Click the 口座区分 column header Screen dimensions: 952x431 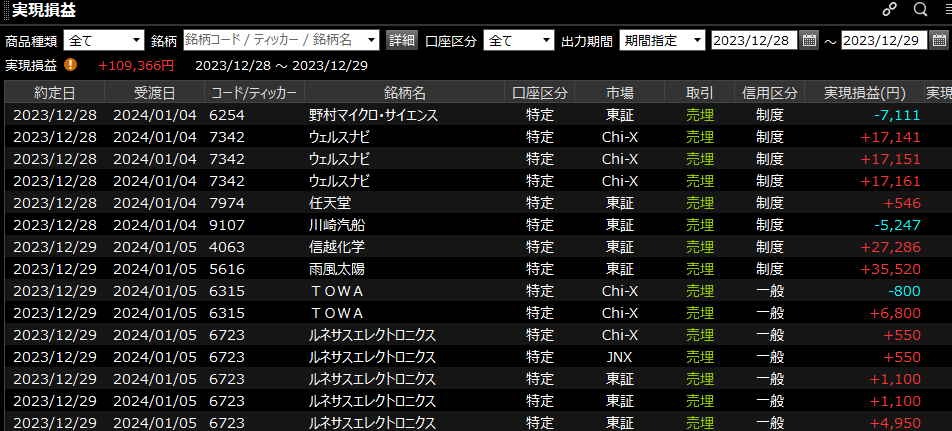(539, 93)
